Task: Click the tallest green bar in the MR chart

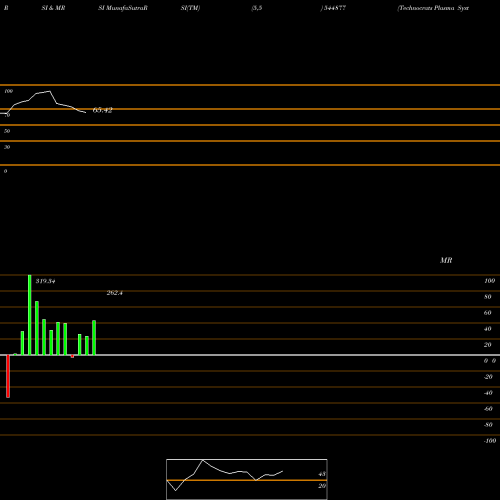Action: (x=30, y=315)
